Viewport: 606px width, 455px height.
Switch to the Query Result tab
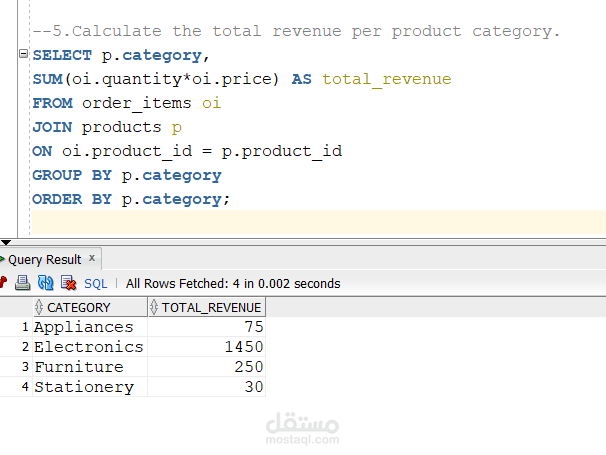44,259
